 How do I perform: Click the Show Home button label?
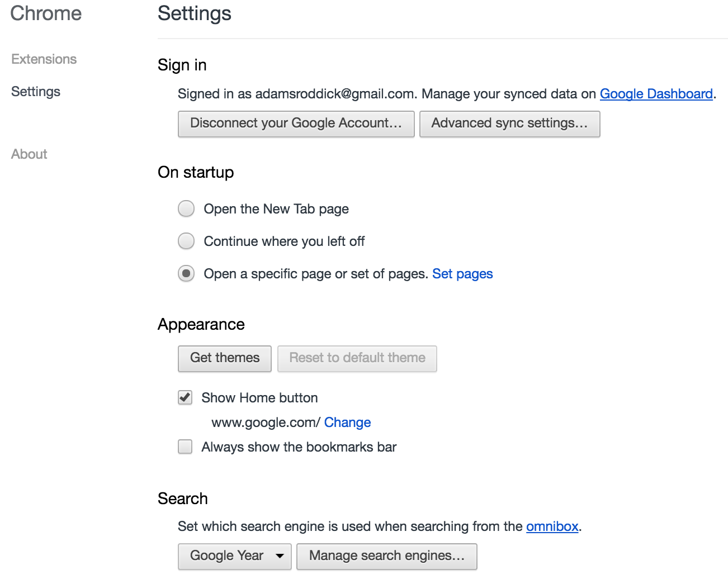[x=259, y=398]
